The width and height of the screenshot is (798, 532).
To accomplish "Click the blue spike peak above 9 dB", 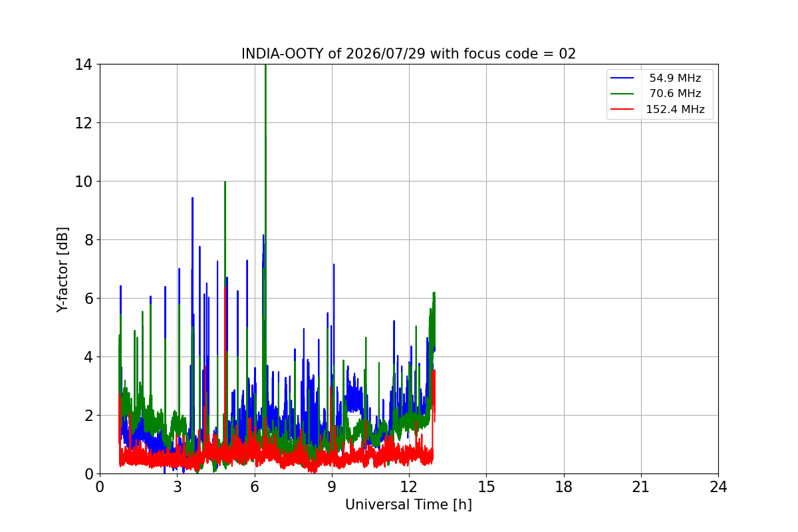I will [x=192, y=198].
